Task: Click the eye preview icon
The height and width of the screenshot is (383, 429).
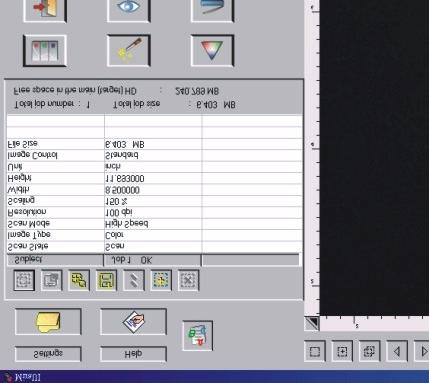Action: [128, 10]
